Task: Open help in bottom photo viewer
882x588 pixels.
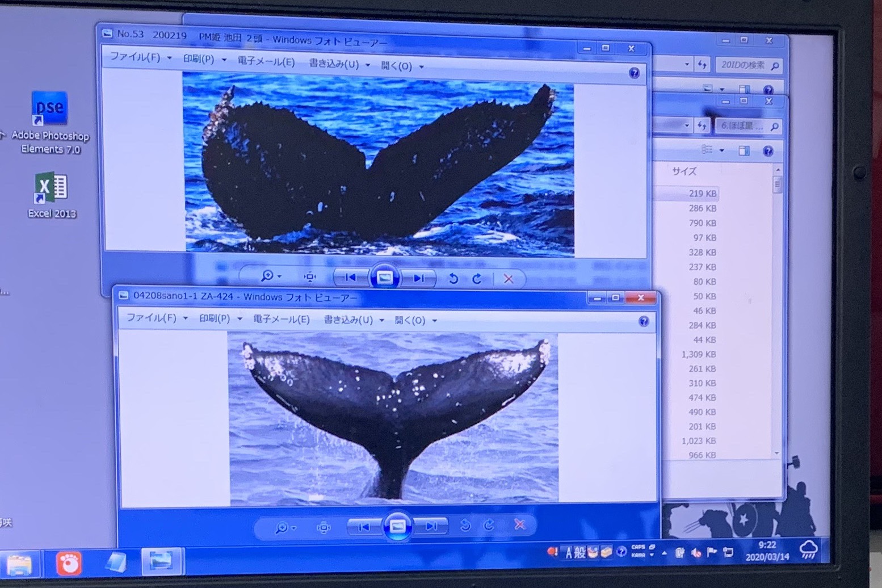Action: pos(643,321)
